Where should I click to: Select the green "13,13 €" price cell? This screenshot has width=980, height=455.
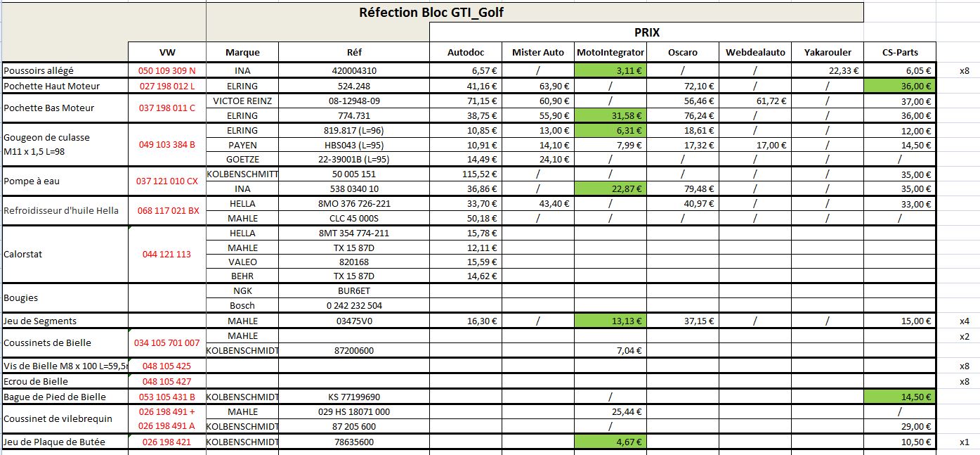610,321
